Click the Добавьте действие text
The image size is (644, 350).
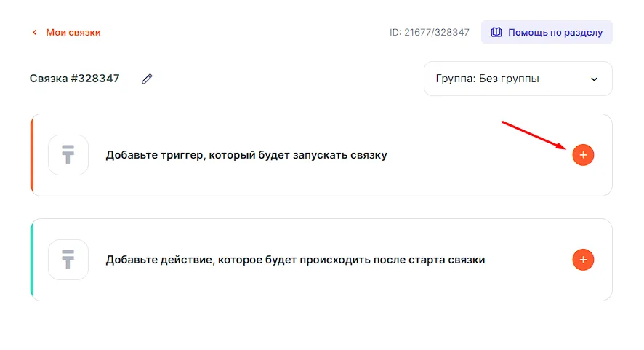pyautogui.click(x=295, y=260)
